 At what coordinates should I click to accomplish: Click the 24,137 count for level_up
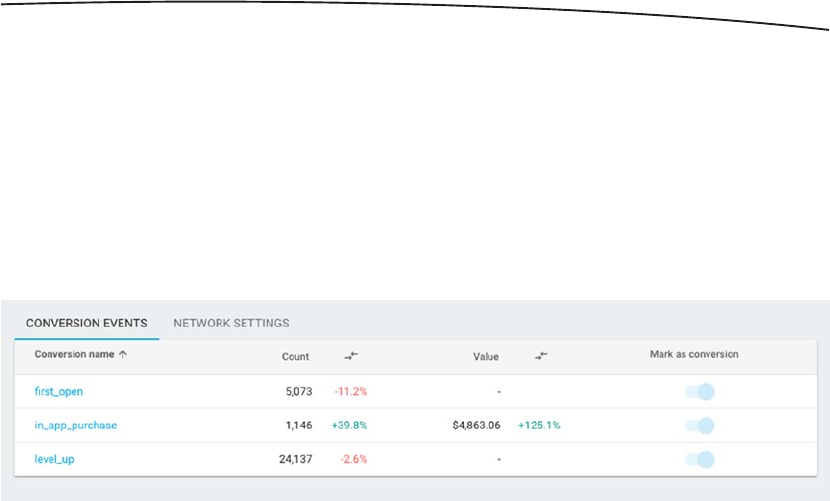tap(298, 460)
